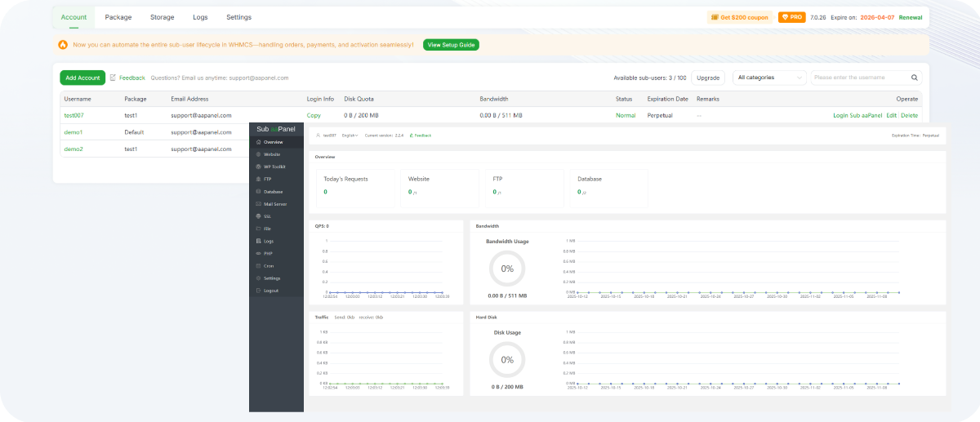Image resolution: width=980 pixels, height=422 pixels.
Task: Expand the All categories dropdown
Action: 768,78
